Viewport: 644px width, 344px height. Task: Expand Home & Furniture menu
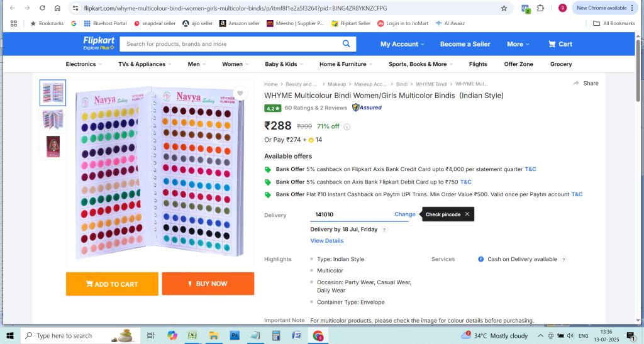[x=347, y=64]
